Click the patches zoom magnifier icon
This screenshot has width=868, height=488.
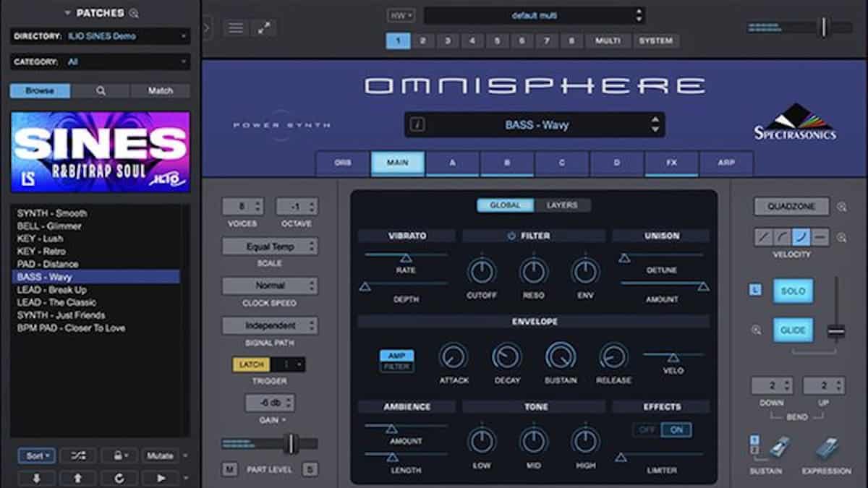click(x=133, y=13)
